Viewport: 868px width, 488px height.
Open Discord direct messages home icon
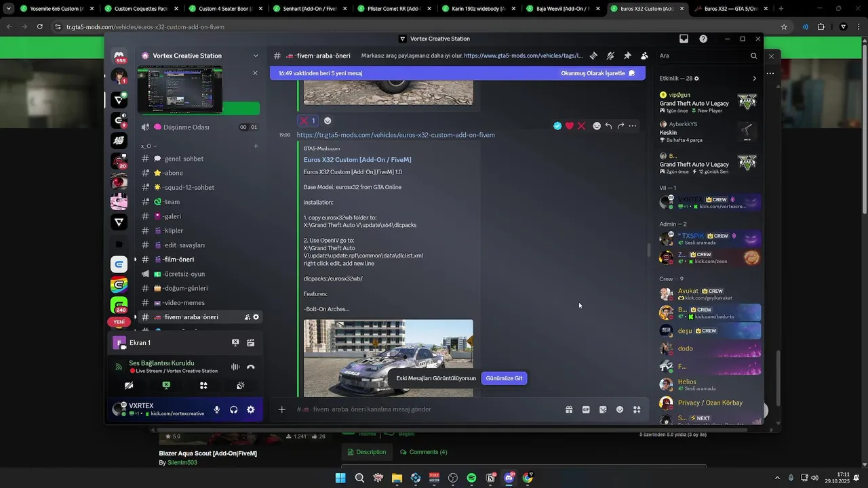click(119, 56)
